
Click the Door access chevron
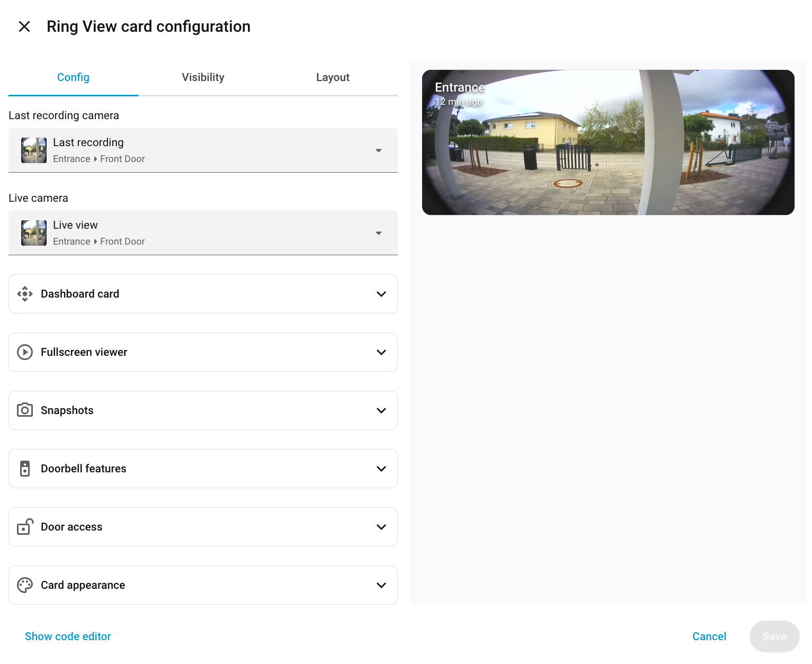click(381, 527)
